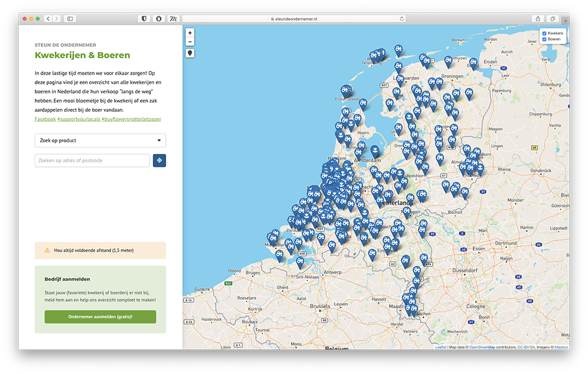Zoom in on the map

(x=190, y=33)
